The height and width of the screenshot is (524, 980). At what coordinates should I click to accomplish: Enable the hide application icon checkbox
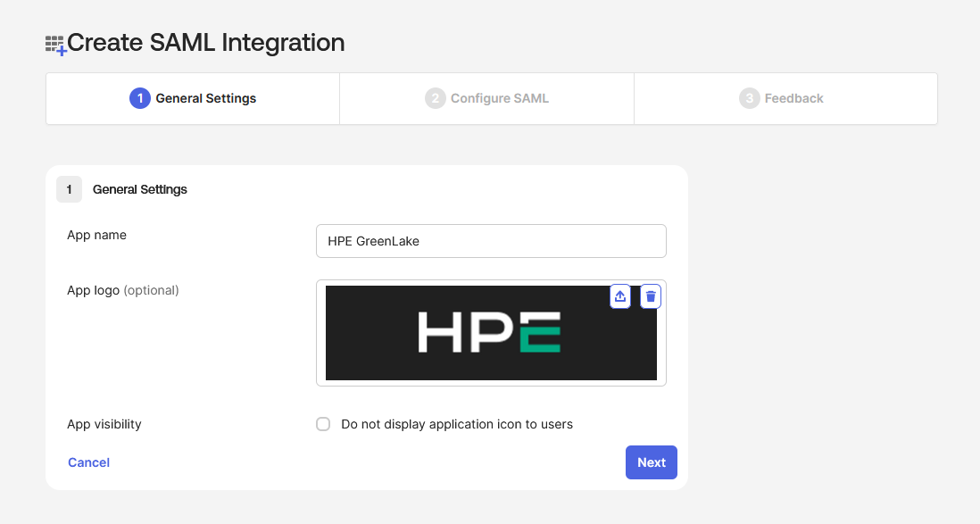[323, 424]
